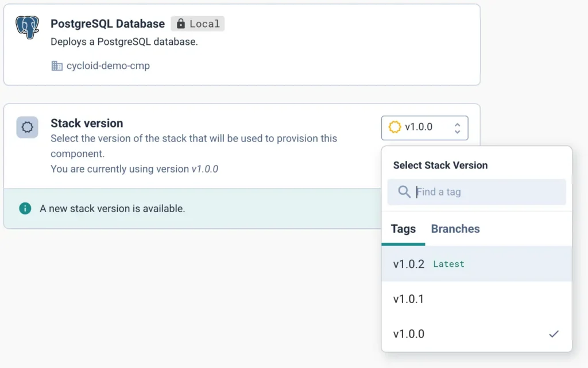The height and width of the screenshot is (368, 588).
Task: Switch to the Branches tab
Action: click(455, 229)
